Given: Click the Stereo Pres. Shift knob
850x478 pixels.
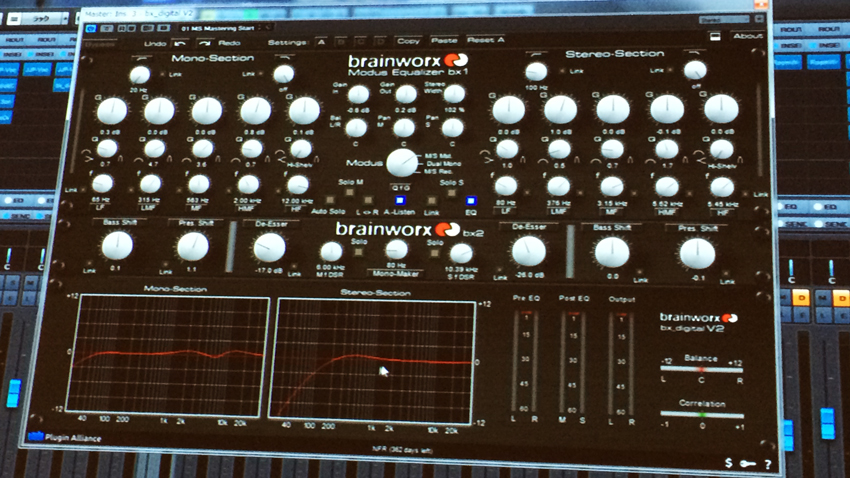Looking at the screenshot, I should [697, 254].
